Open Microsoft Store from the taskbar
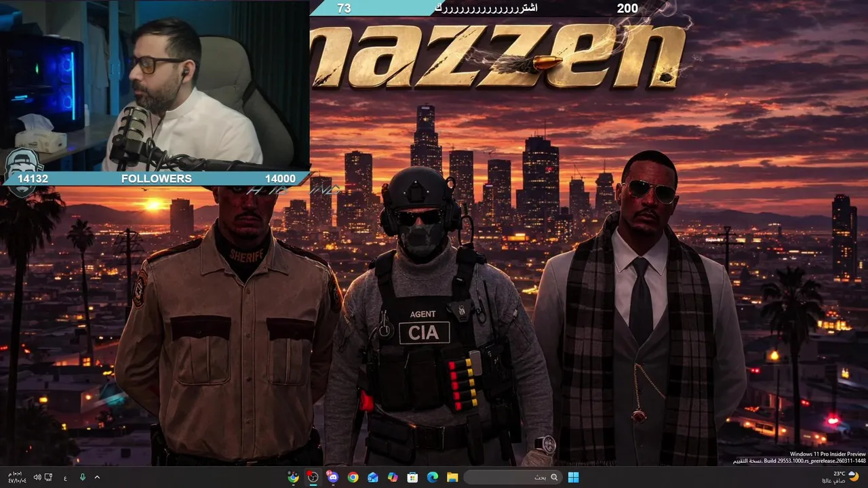 point(412,477)
